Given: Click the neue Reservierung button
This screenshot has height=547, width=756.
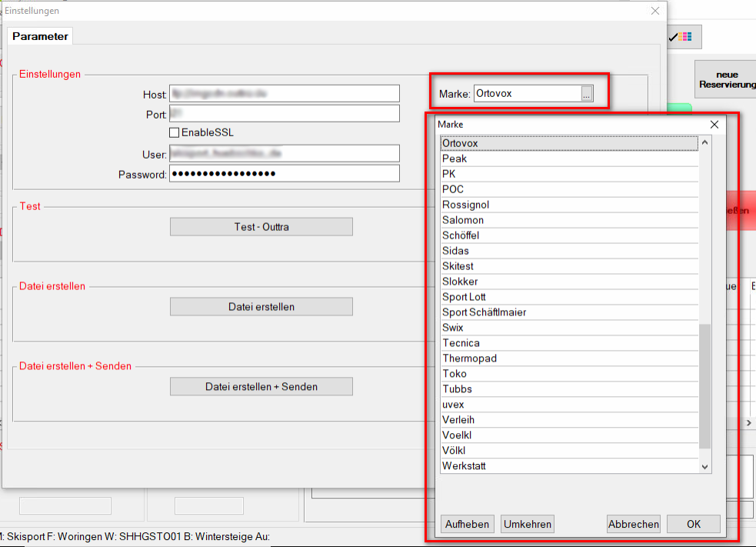Looking at the screenshot, I should 726,79.
